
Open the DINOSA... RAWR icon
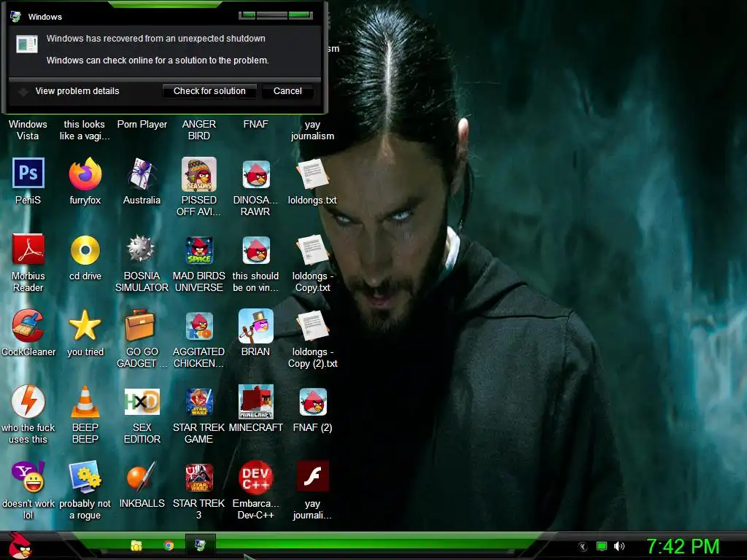pyautogui.click(x=256, y=174)
